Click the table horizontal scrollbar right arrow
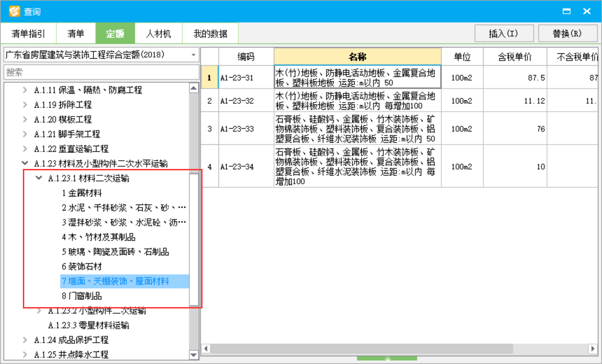 (593, 349)
